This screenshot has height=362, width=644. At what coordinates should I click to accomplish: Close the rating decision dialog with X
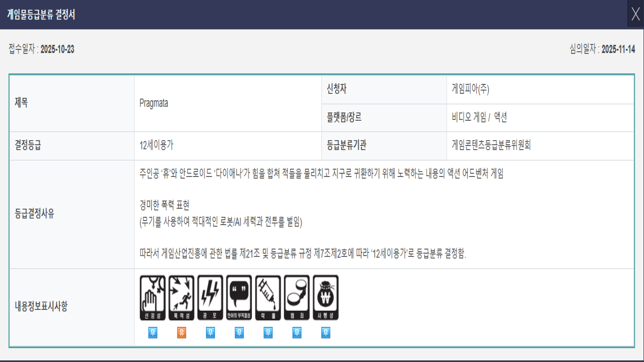click(635, 14)
